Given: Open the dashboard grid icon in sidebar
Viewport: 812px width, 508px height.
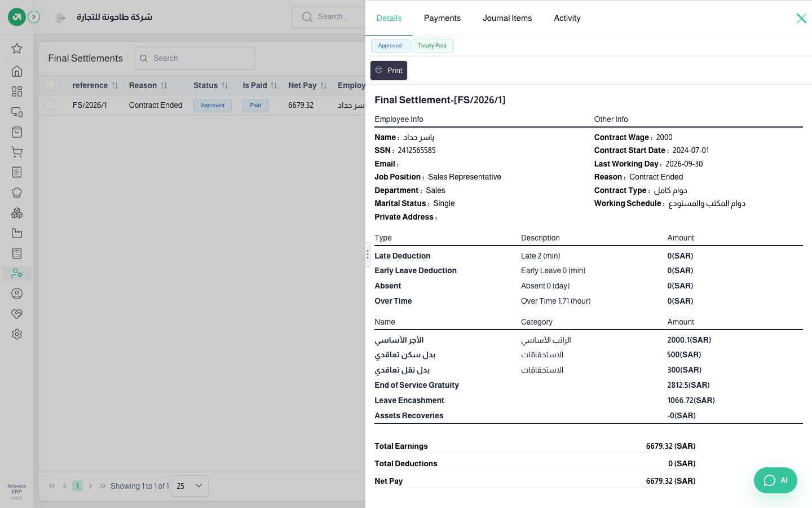Looking at the screenshot, I should coord(17,91).
